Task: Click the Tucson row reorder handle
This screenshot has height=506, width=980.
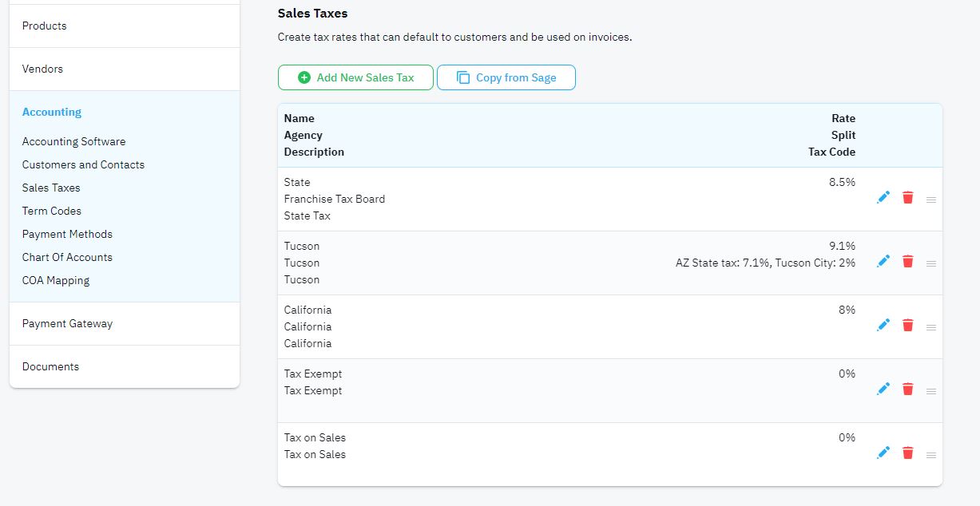Action: point(931,263)
